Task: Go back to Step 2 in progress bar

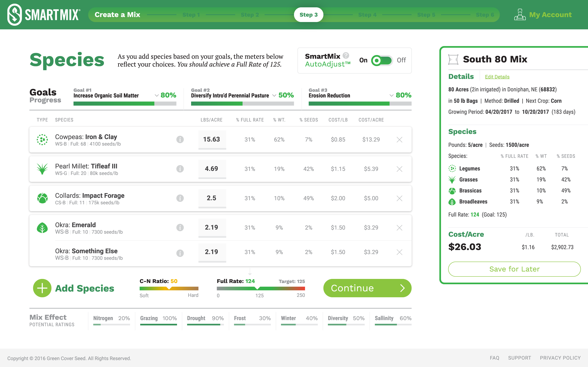Action: click(249, 15)
